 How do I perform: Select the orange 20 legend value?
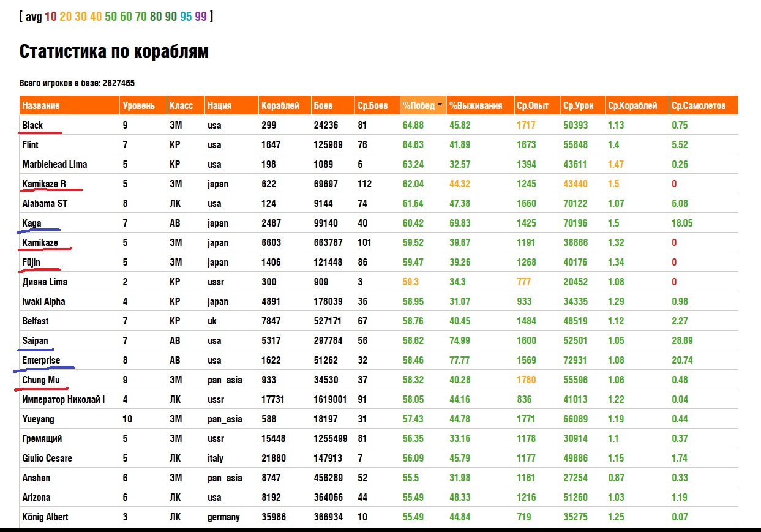(x=66, y=17)
